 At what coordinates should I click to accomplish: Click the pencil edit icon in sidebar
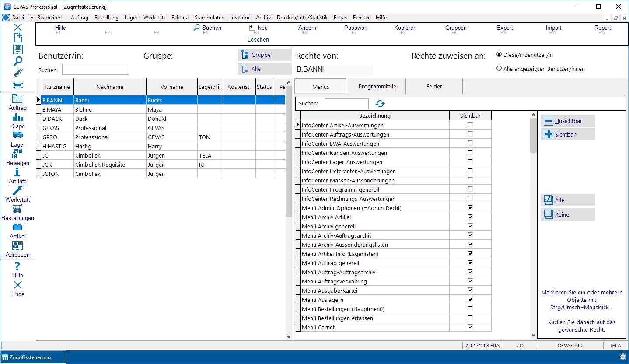(17, 73)
